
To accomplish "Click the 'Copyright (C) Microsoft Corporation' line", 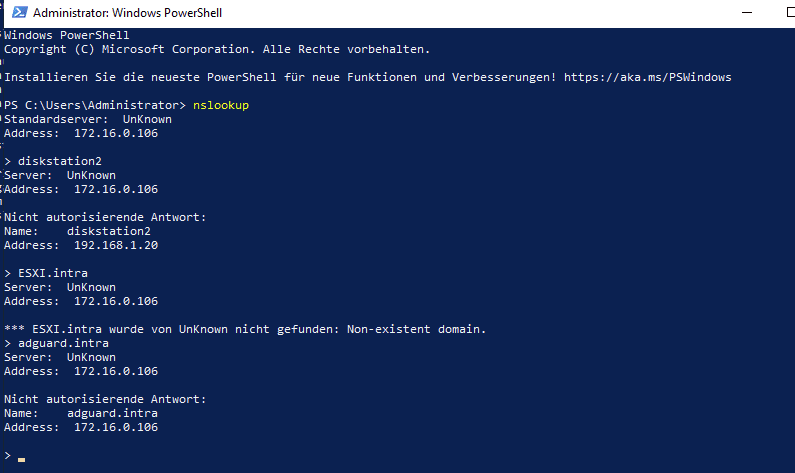I will (x=217, y=49).
